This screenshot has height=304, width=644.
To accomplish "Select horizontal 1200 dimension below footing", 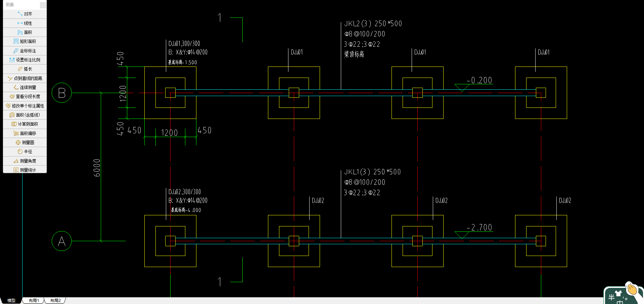I will 170,133.
